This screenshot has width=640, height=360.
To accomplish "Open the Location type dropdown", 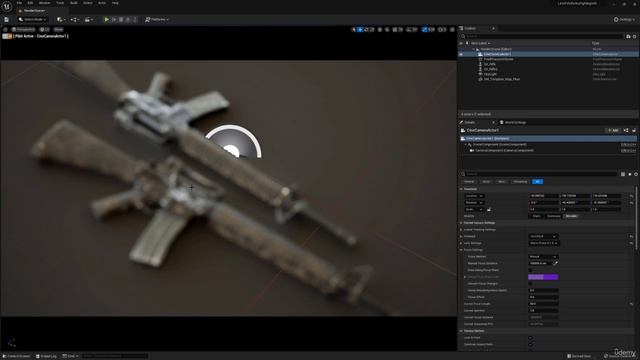I will pos(474,196).
